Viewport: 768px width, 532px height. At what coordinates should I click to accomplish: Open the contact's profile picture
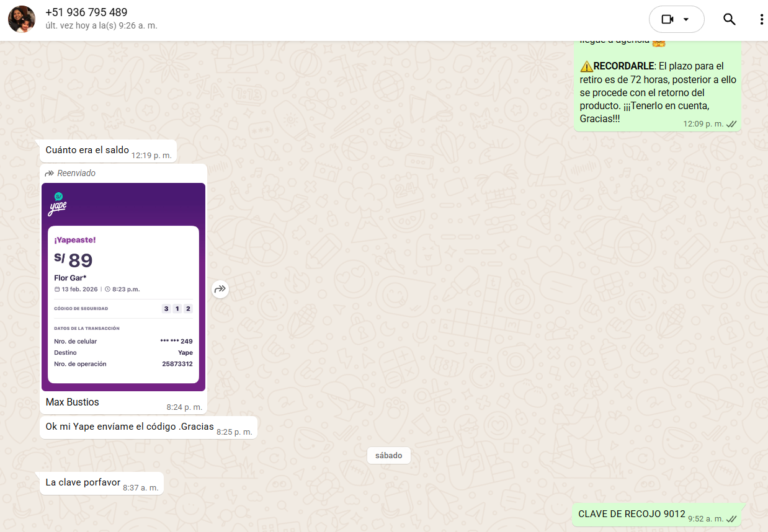pyautogui.click(x=22, y=19)
